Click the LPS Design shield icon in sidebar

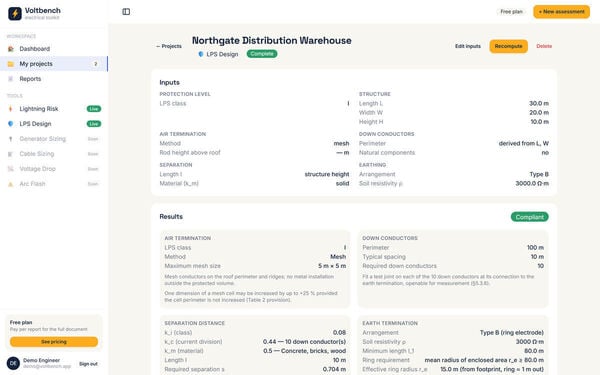11,124
